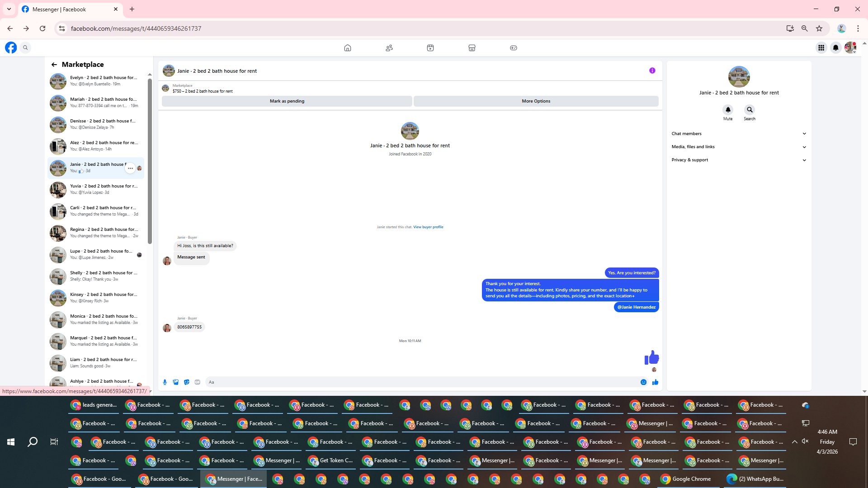Viewport: 868px width, 488px height.
Task: Open the emoji picker in composer
Action: click(643, 382)
